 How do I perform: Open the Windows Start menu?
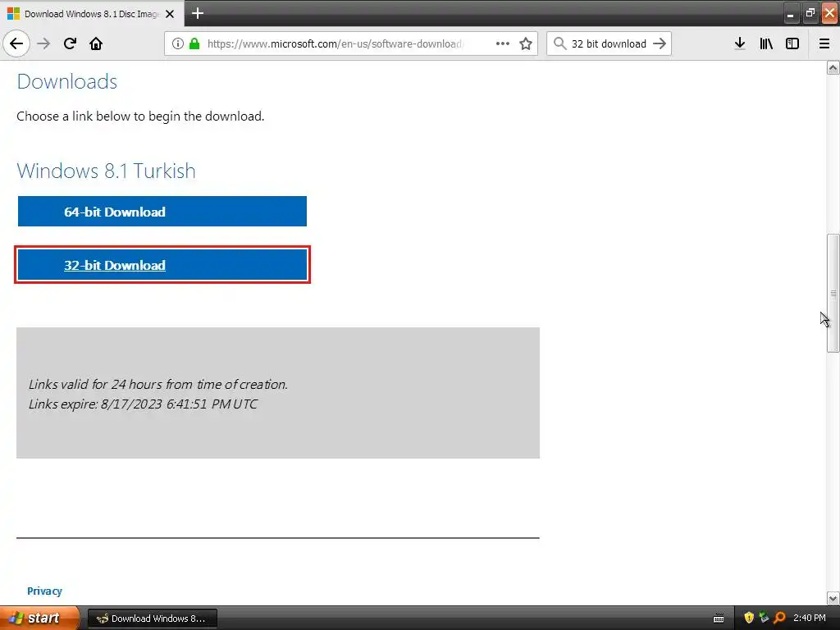[39, 618]
